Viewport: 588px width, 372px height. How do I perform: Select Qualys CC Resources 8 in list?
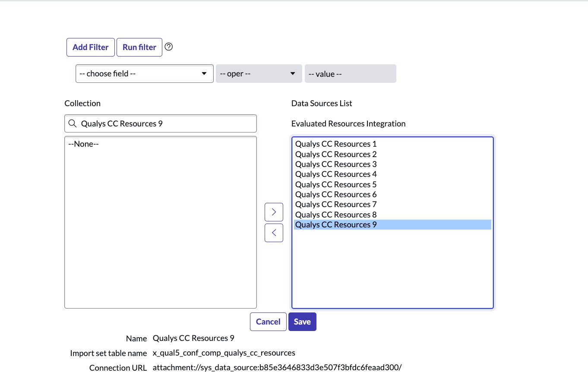[x=392, y=214]
